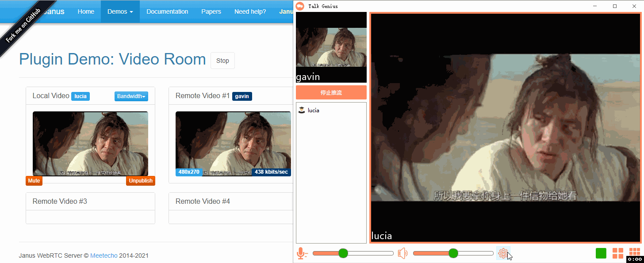Click the lucia label badge on Local Video

[x=80, y=96]
